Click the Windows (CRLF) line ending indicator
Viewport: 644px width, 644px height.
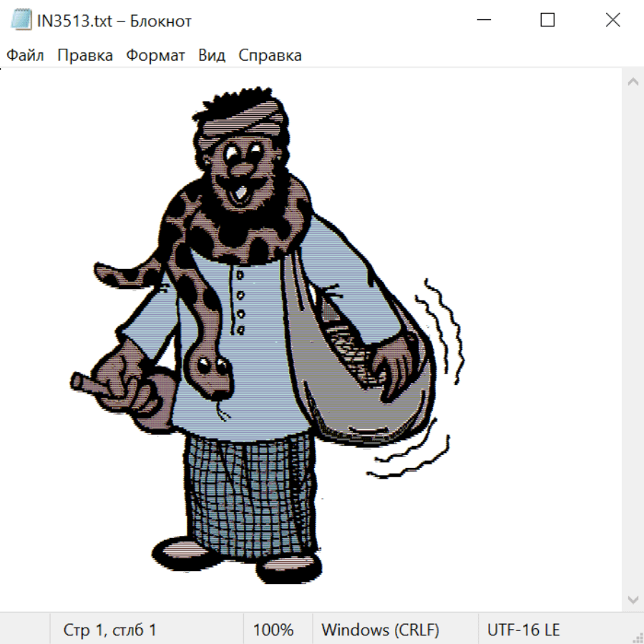380,630
